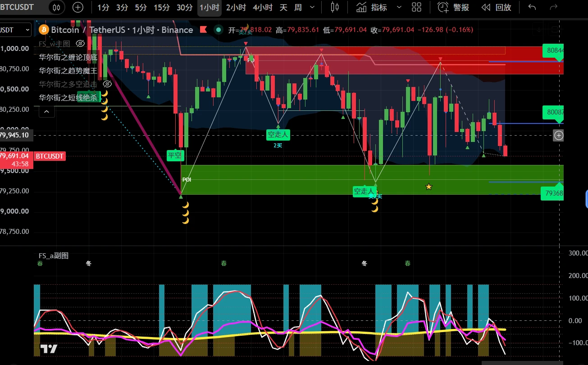Click the orange Bitcoin logo icon

[44, 30]
